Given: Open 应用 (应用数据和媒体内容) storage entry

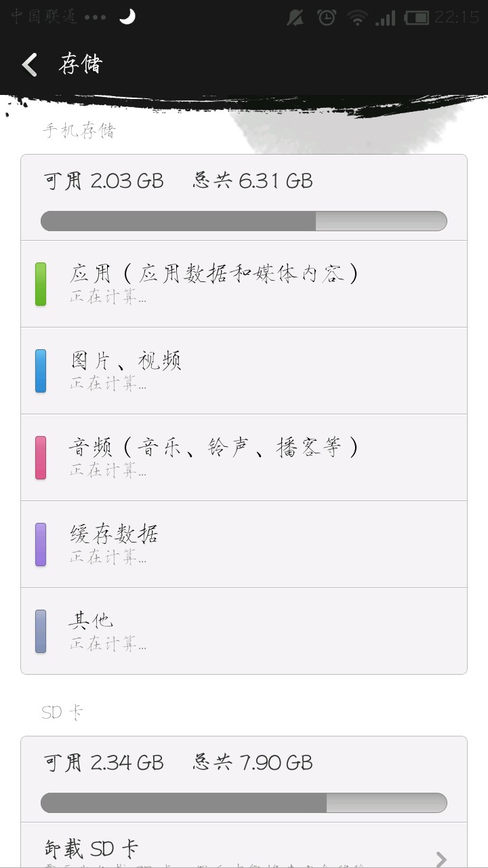Looking at the screenshot, I should [x=244, y=283].
